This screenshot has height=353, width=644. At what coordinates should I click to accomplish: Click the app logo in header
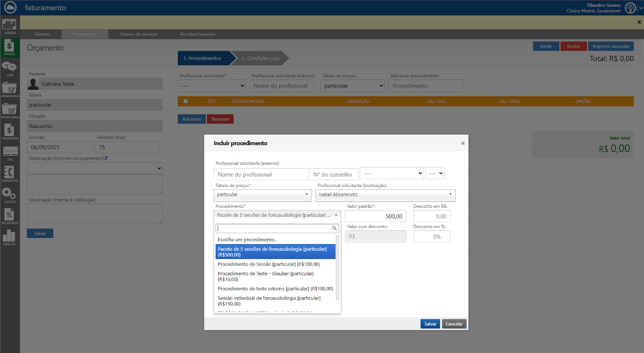[x=10, y=7]
